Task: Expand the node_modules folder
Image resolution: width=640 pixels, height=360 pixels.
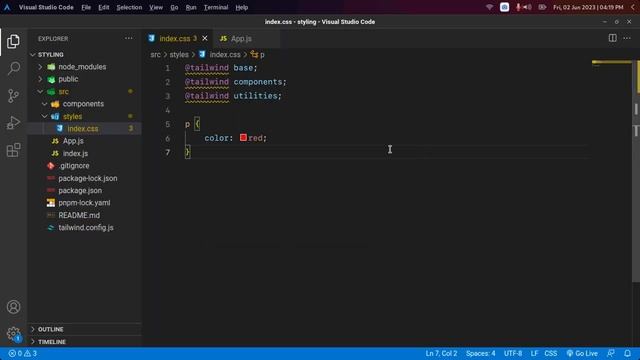Action: point(40,67)
